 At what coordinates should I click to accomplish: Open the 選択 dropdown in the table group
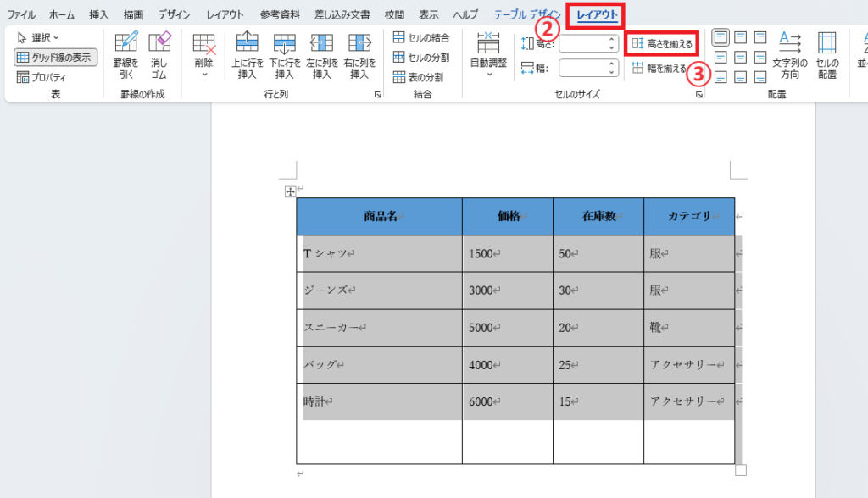point(37,37)
